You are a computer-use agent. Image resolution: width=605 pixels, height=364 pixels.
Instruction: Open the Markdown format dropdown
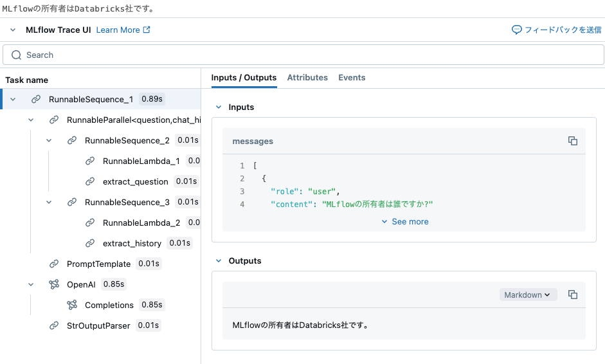click(528, 295)
